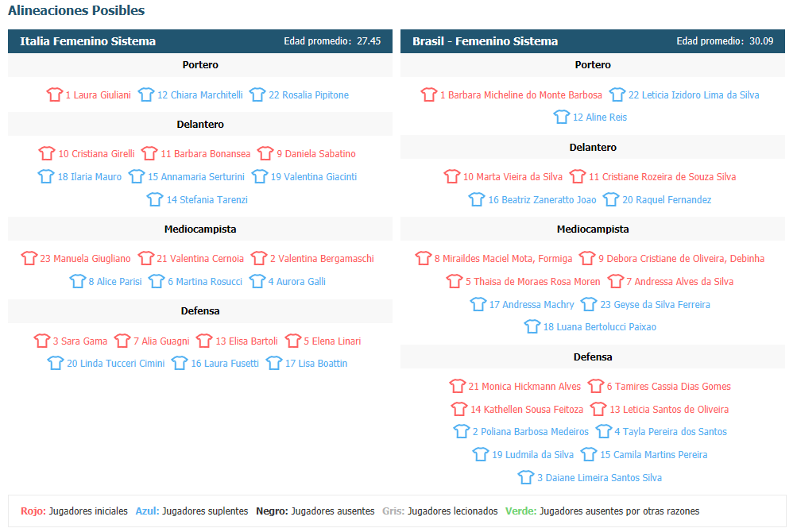797x532 pixels.
Task: Click Italia's Edad promedio value 27.45
Action: [x=369, y=41]
